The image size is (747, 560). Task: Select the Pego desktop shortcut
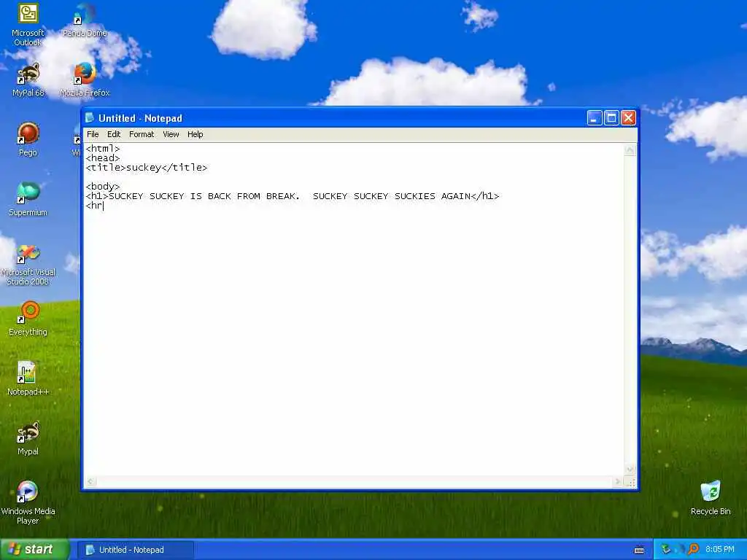click(28, 139)
